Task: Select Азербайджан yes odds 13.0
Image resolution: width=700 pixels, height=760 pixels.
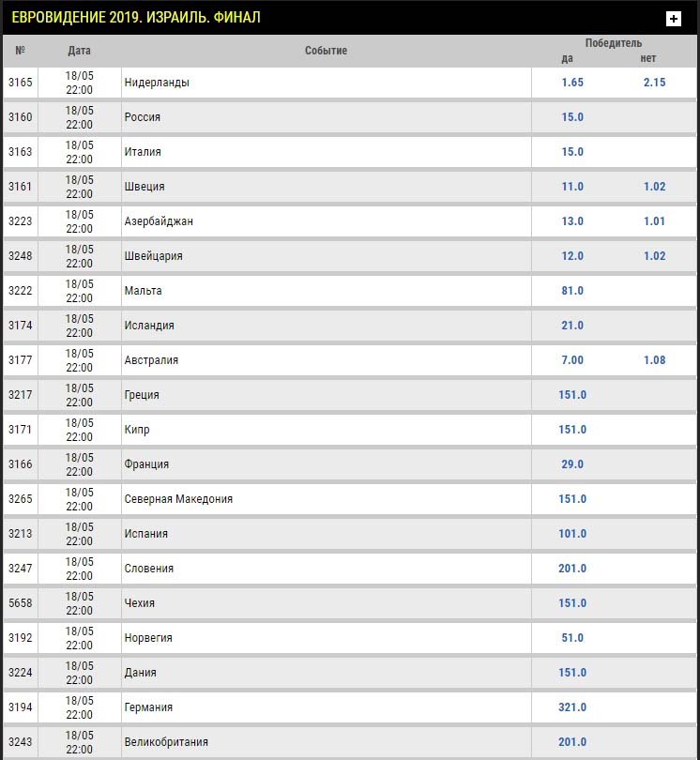Action: [x=572, y=221]
